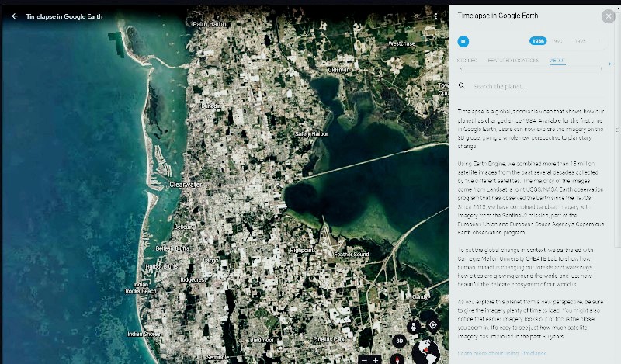Select the About tab

click(x=557, y=61)
